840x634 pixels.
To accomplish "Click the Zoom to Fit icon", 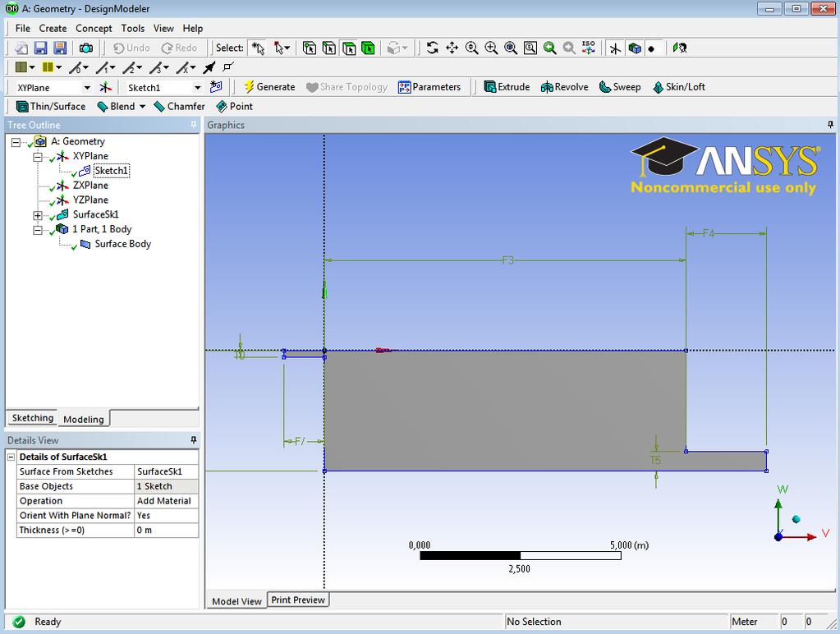I will (511, 48).
